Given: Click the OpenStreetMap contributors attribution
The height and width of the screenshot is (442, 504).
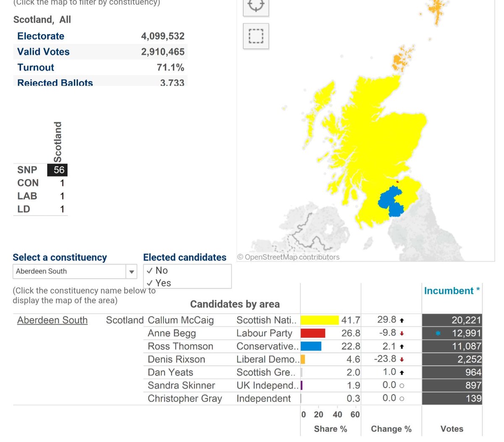Looking at the screenshot, I should pyautogui.click(x=289, y=257).
